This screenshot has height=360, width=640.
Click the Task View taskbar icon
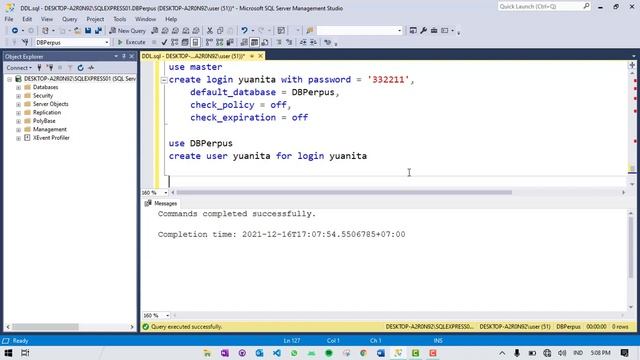tap(25, 353)
